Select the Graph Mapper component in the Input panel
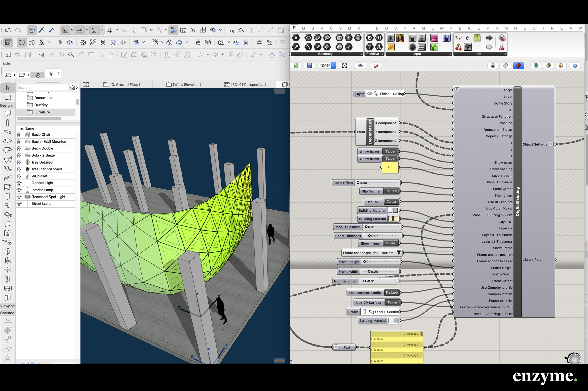588x391 pixels. 391,47
